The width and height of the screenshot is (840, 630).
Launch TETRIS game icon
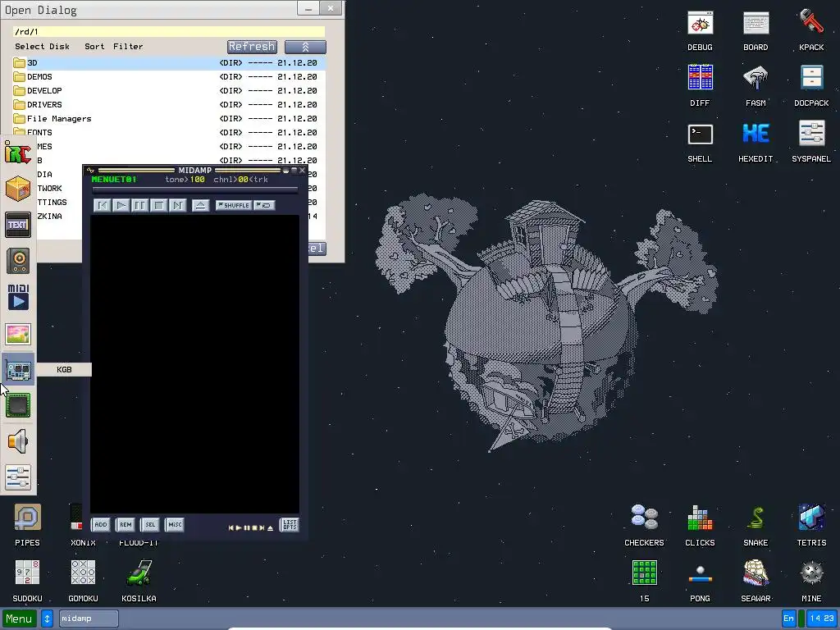point(811,525)
